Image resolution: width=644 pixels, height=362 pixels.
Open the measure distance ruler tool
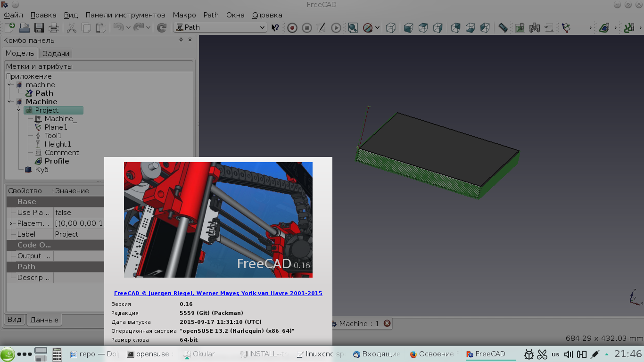(x=503, y=28)
